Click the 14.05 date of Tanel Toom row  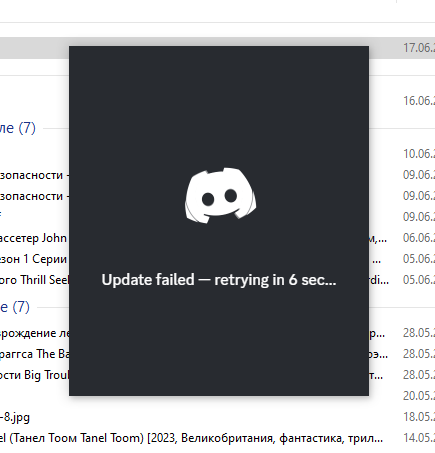[419, 438]
